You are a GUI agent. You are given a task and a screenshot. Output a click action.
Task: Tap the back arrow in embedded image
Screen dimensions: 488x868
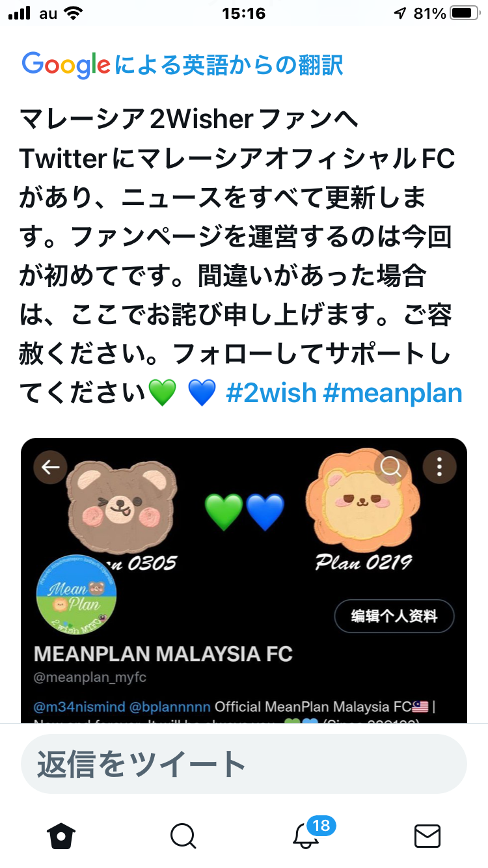tap(51, 467)
